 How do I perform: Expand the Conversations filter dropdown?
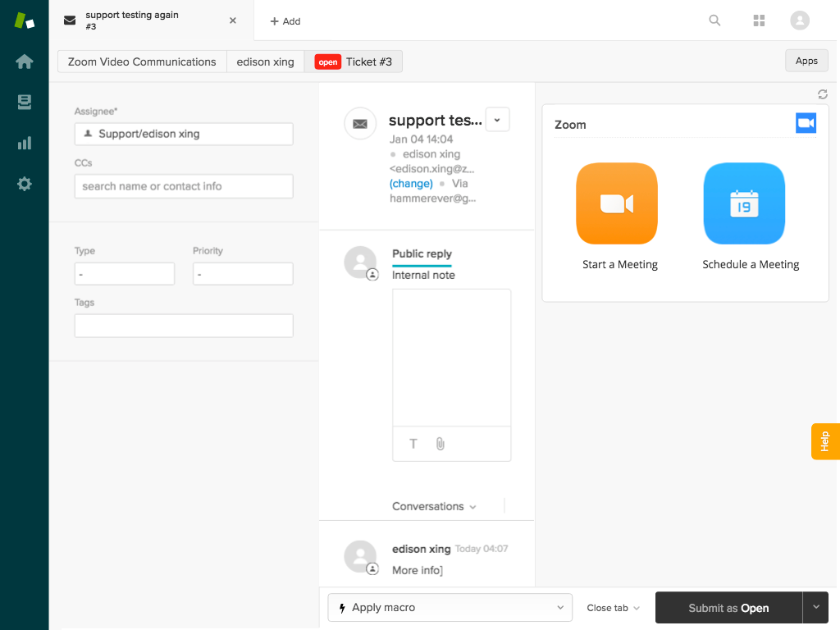(x=434, y=506)
